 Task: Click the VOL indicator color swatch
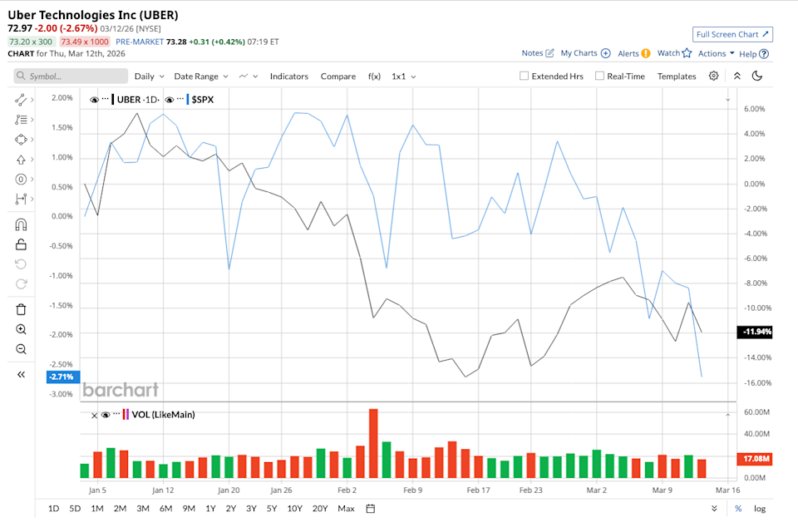126,414
